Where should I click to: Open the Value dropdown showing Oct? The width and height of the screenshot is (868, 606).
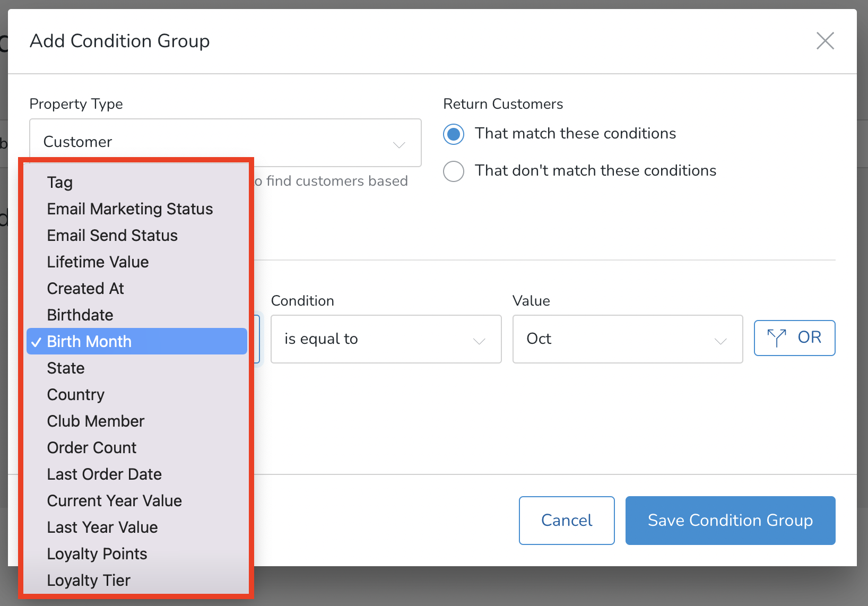point(627,339)
